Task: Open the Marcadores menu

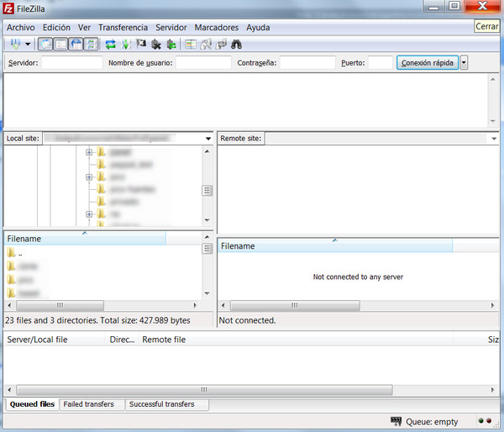Action: pos(217,28)
